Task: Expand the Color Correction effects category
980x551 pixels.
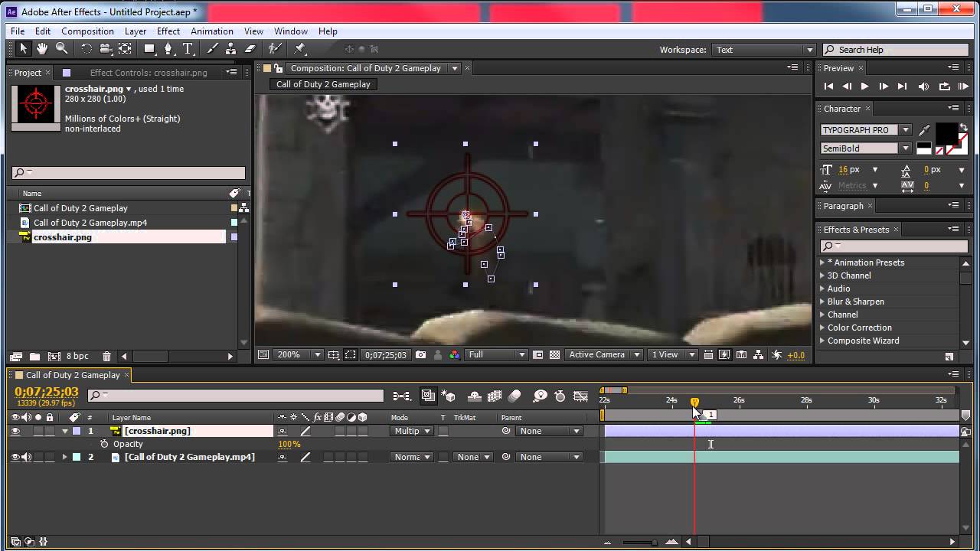Action: coord(823,328)
